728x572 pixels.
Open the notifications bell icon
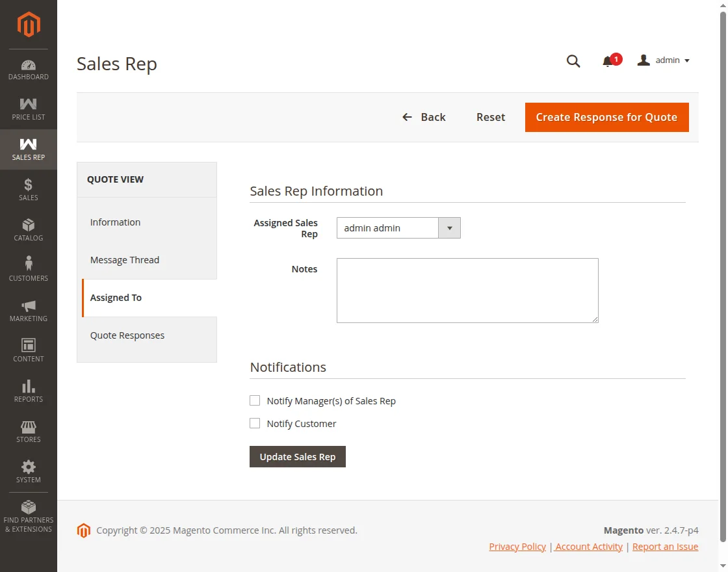click(x=608, y=62)
